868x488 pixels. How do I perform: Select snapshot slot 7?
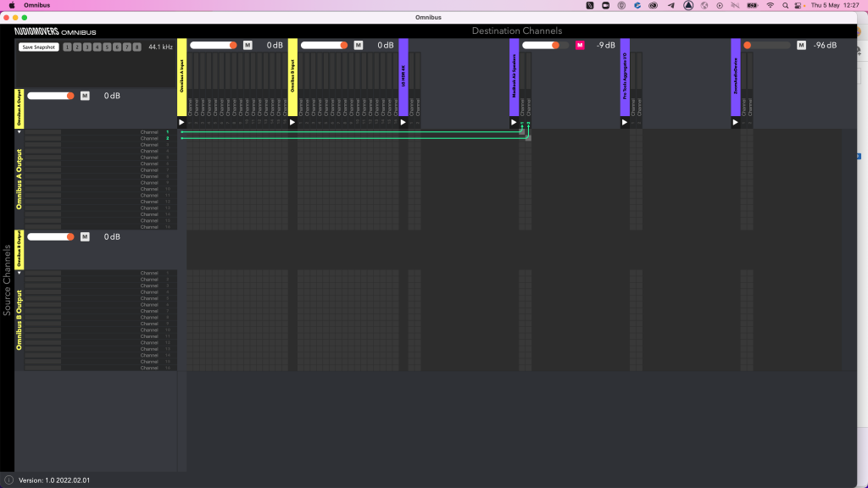pos(127,47)
